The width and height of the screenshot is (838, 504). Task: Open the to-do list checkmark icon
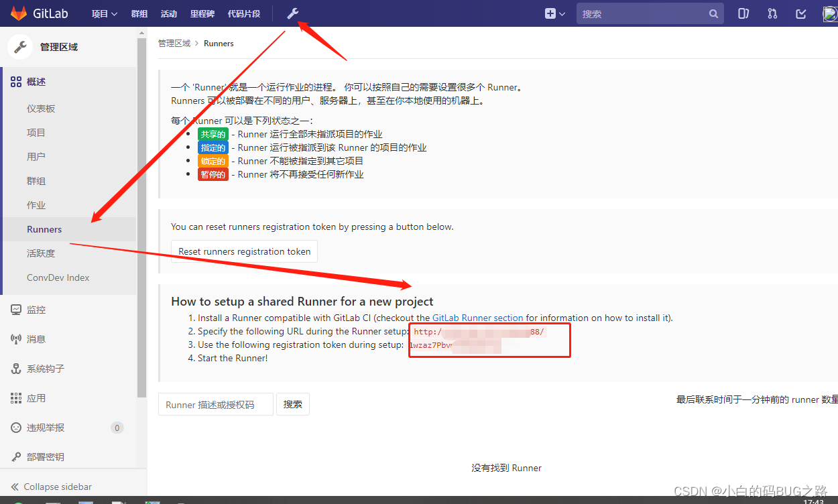click(x=800, y=13)
